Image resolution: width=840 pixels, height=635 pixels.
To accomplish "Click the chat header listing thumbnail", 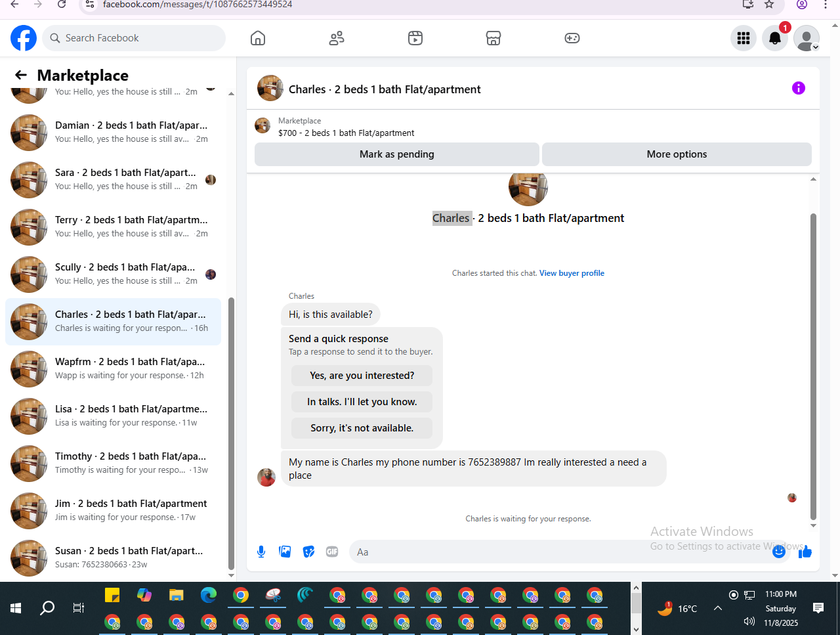I will pyautogui.click(x=270, y=88).
